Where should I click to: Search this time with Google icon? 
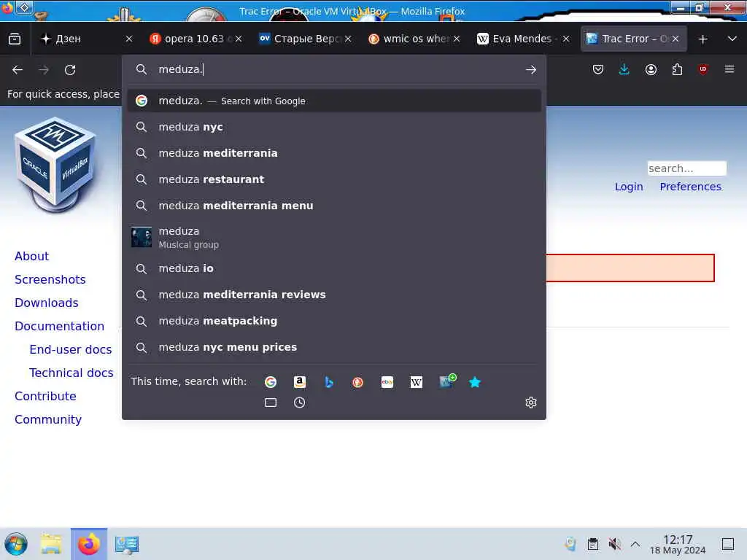click(271, 382)
